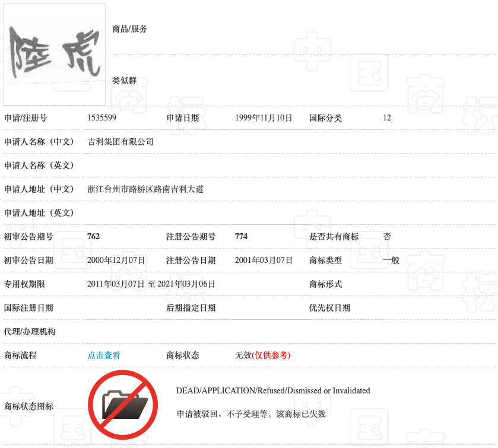This screenshot has height=448, width=498.
Task: Select exclusive period 2011年03月07日 至 2021年03月06日
Action: pyautogui.click(x=151, y=284)
